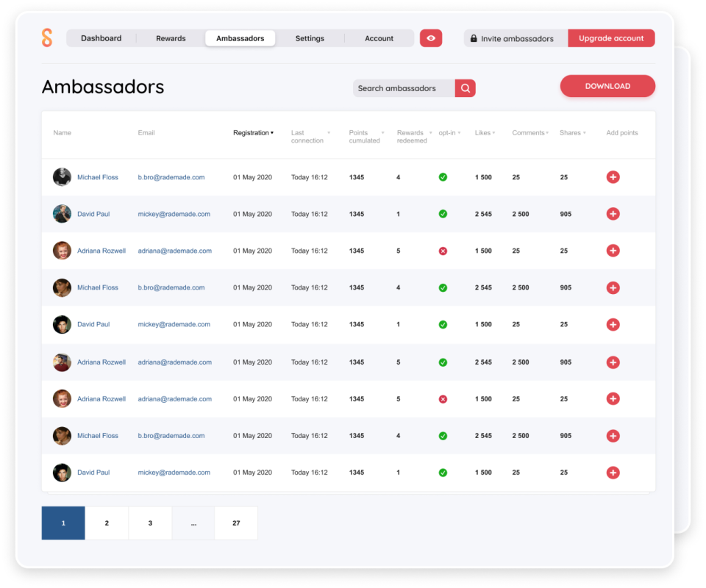Toggle opt-in check for second row David Paul
This screenshot has width=706, height=588.
tap(443, 214)
